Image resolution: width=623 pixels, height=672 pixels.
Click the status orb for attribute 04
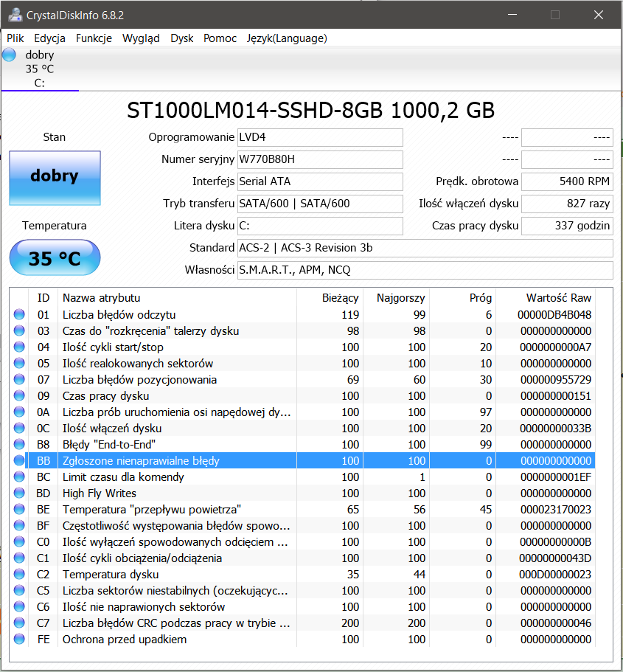tap(19, 347)
